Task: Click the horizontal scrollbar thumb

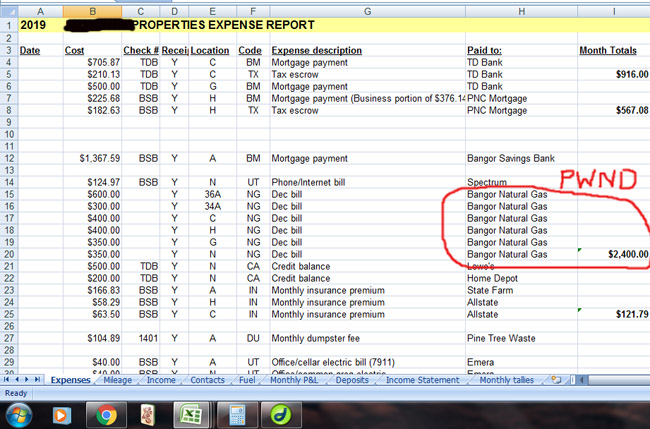Action: click(618, 380)
